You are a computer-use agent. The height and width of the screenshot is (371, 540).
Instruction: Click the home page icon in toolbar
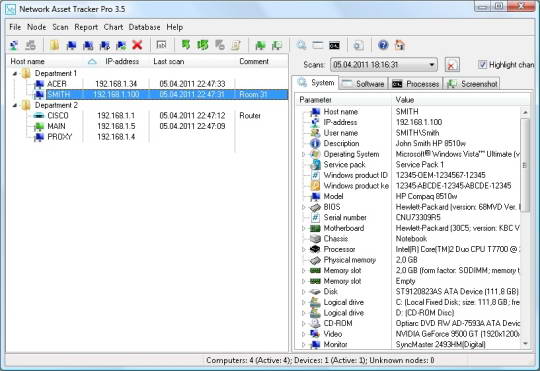point(399,45)
